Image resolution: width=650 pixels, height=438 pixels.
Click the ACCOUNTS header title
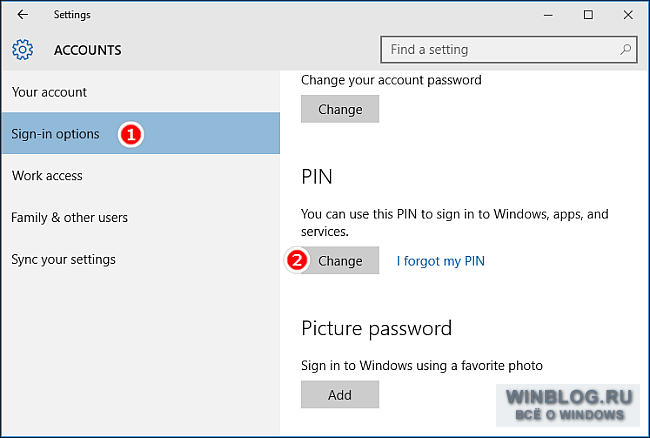click(x=87, y=50)
